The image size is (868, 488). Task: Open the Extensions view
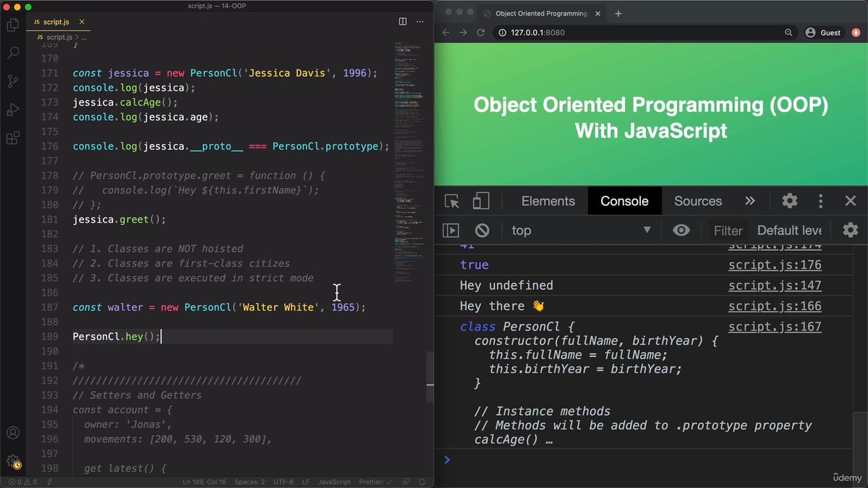12,137
